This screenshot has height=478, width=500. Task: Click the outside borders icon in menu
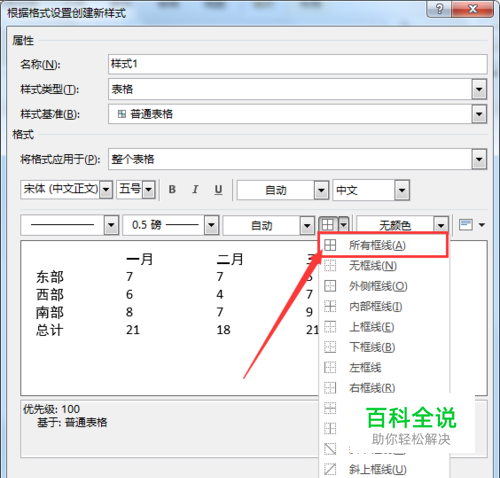click(x=330, y=286)
